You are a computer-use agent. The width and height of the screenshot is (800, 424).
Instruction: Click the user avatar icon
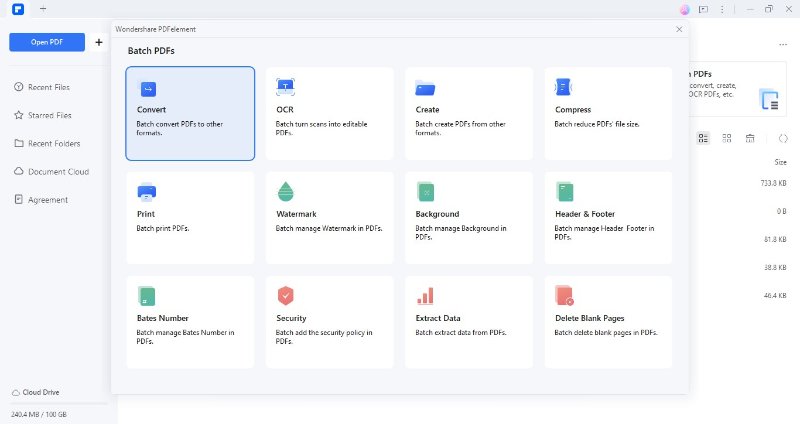[x=685, y=9]
